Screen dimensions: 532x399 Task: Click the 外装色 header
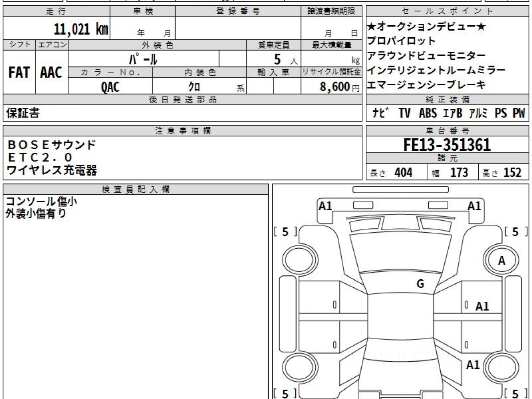tap(157, 45)
